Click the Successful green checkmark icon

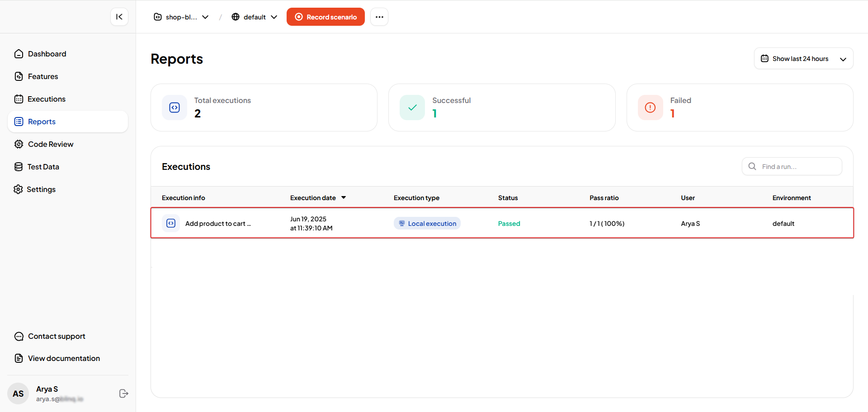coord(412,108)
